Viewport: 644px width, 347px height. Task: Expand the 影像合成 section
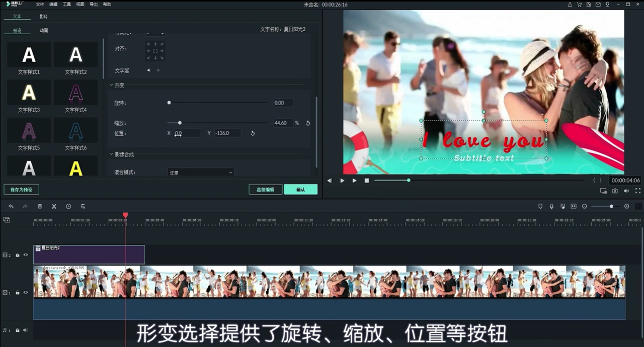pos(111,154)
